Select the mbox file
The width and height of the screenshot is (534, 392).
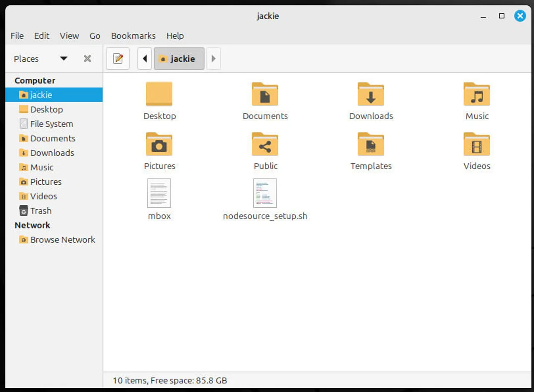159,193
